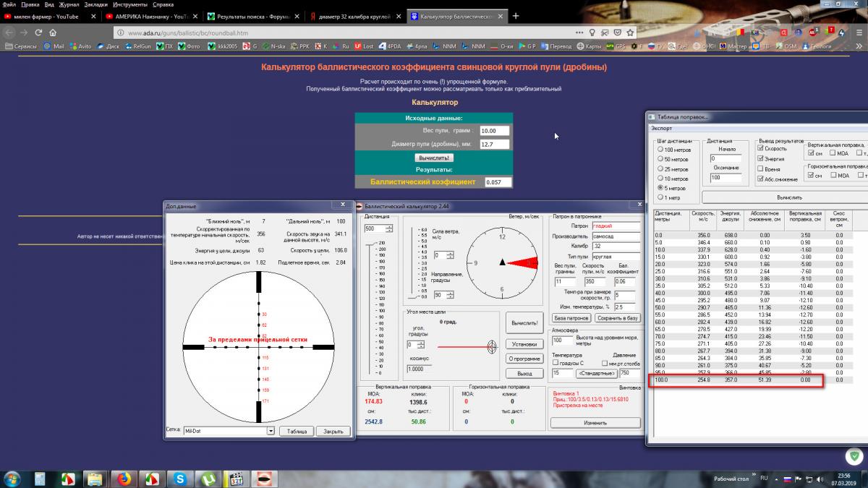Click the file explorer taskbar icon
The height and width of the screenshot is (488, 868).
coord(95,479)
